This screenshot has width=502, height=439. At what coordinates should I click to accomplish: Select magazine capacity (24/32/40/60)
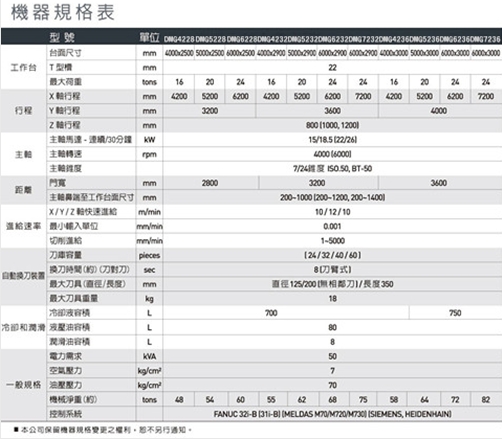(x=332, y=255)
